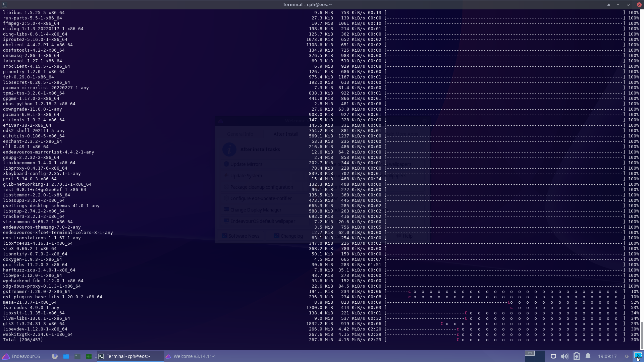Open the EndeavourOS applications menu
644x362 pixels.
point(21,356)
